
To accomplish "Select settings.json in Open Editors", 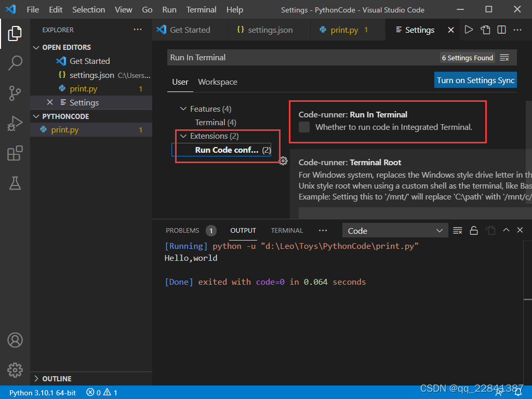I will point(91,75).
